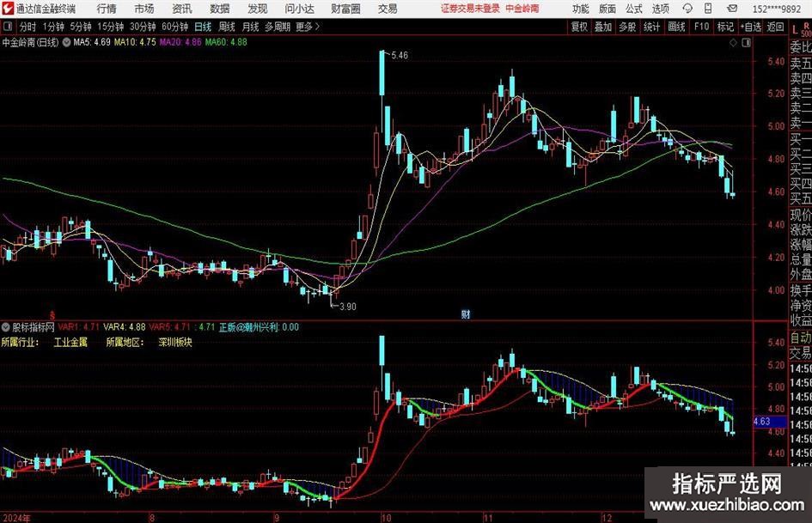
Task: Open the 中金岭南 MA indicator settings dropdown
Action: coord(66,42)
